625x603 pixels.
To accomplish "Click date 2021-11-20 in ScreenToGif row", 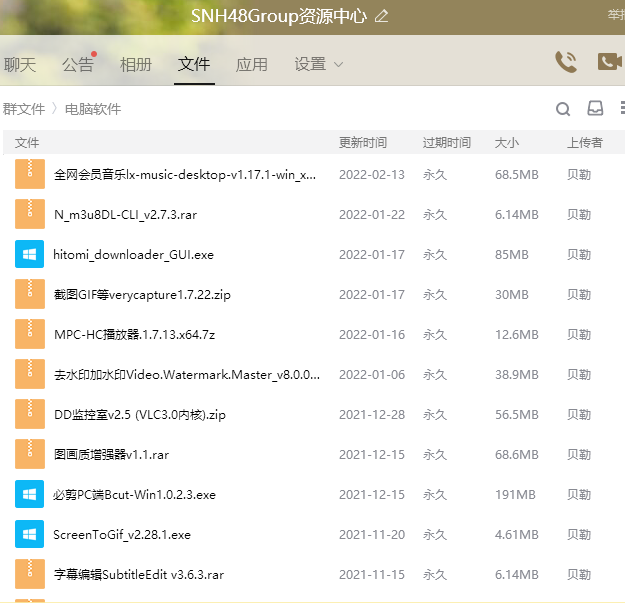I will [372, 534].
